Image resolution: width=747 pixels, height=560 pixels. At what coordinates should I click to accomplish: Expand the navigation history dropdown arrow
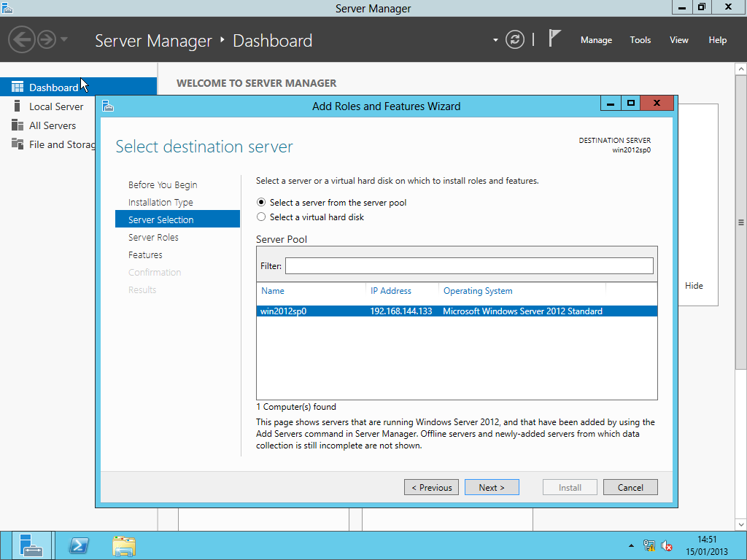pos(64,39)
